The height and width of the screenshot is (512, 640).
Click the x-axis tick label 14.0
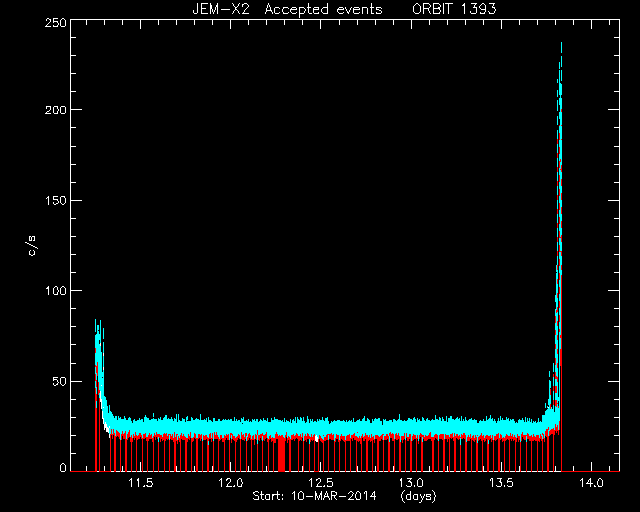[592, 483]
